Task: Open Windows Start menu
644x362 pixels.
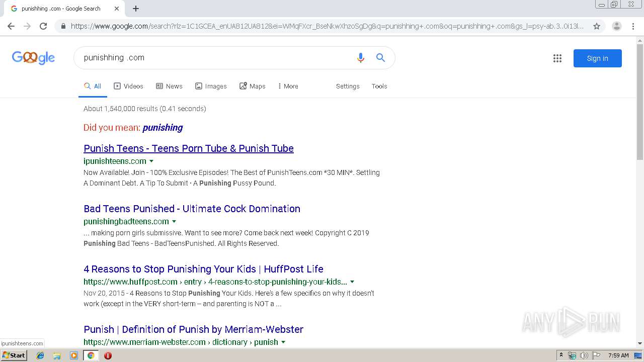Action: (x=14, y=355)
